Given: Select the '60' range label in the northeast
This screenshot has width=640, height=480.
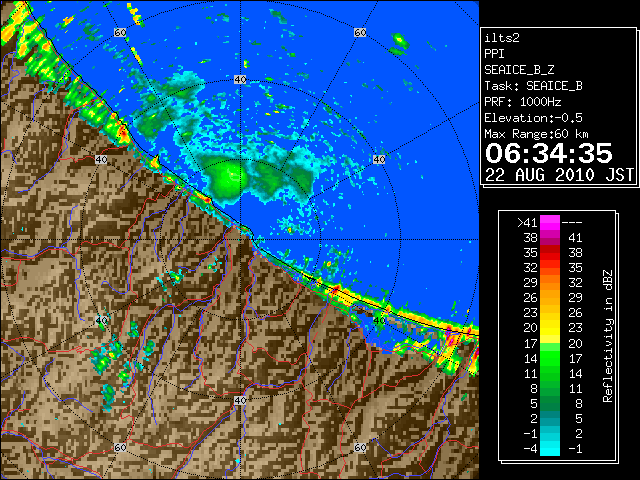Looking at the screenshot, I should (x=360, y=32).
